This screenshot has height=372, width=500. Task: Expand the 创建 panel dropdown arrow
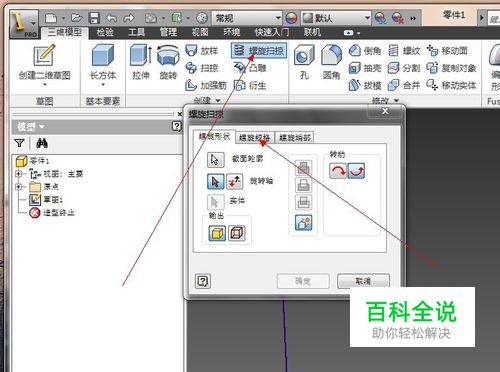point(218,100)
